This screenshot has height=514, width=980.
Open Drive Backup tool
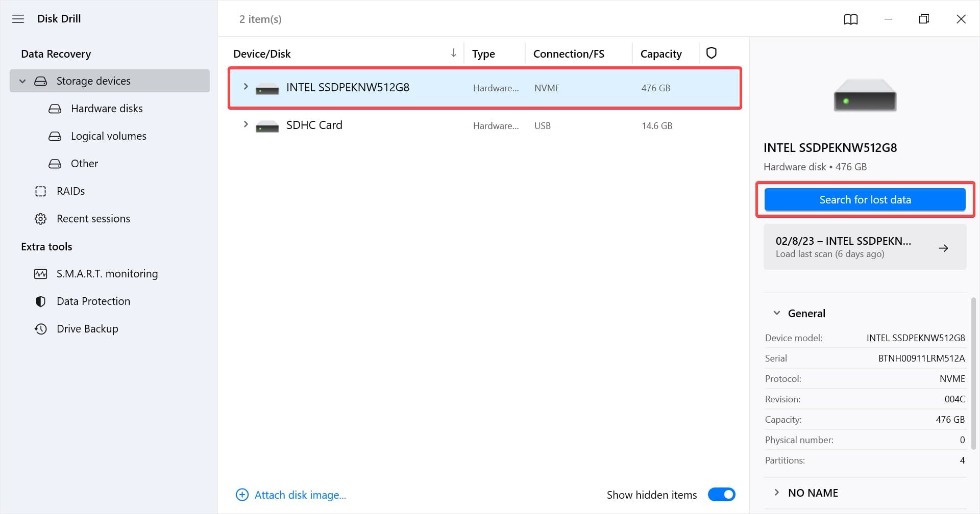87,329
